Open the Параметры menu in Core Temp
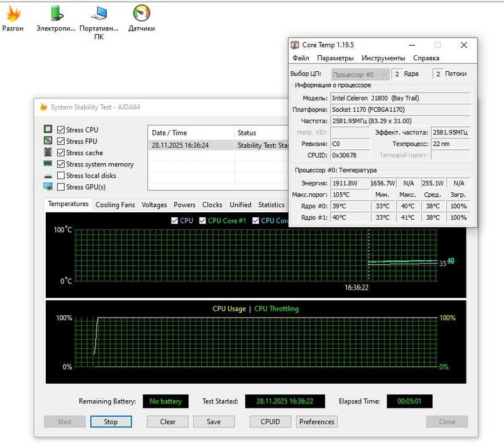Image resolution: width=504 pixels, height=444 pixels. tap(335, 58)
